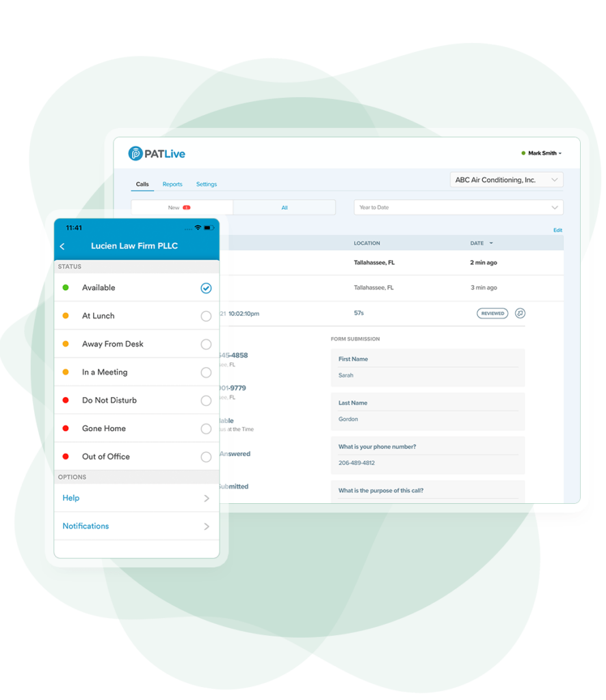Click the red new-call count badge
The width and height of the screenshot is (606, 700).
(x=187, y=208)
